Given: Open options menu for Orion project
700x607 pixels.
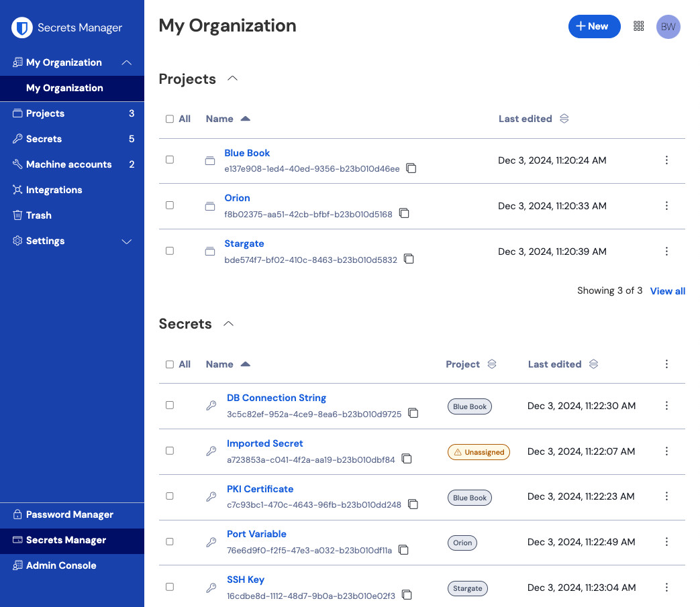Looking at the screenshot, I should coord(666,206).
